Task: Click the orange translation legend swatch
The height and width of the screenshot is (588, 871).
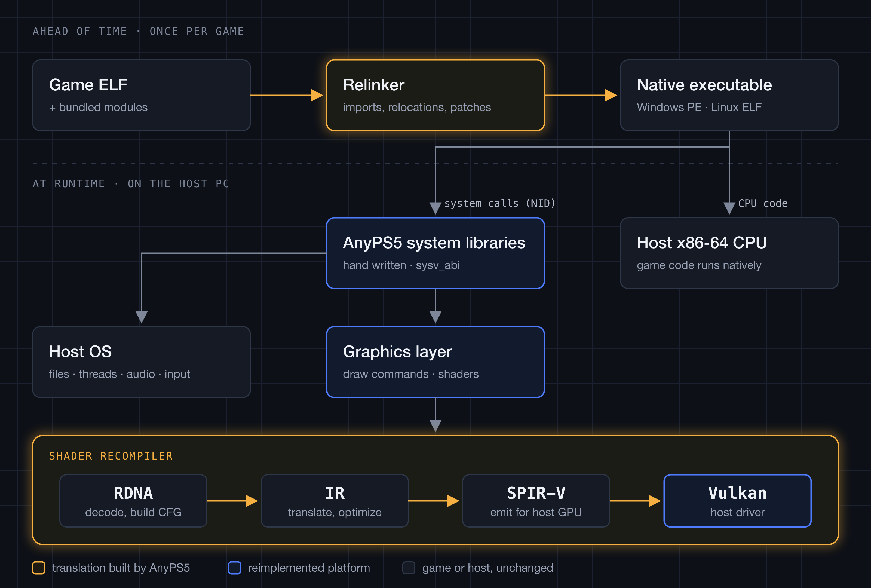Action: (39, 568)
